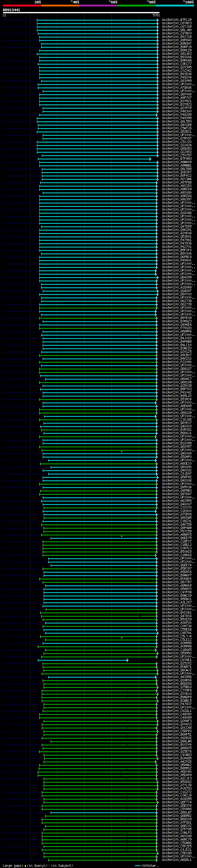
Task: Open hit UniRef100_B7FL29
Action: point(177,20)
